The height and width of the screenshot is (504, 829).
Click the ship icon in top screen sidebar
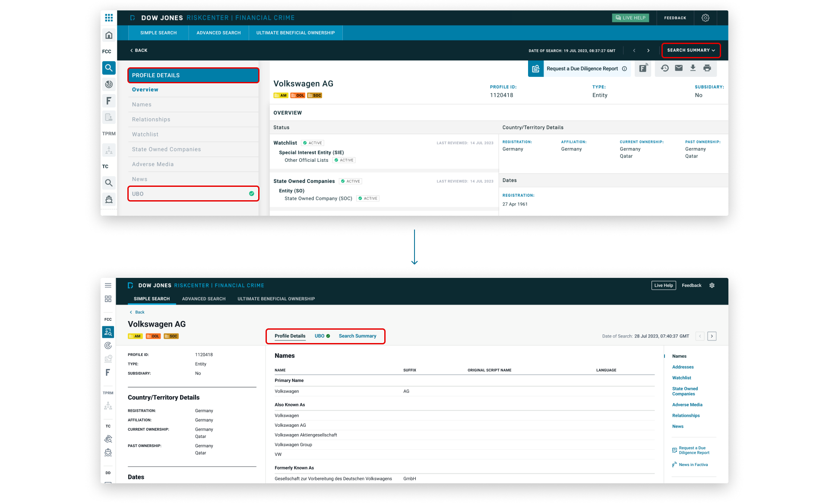pos(109,199)
